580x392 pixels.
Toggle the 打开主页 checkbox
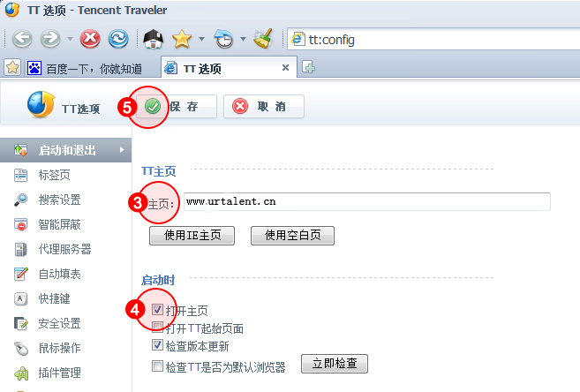[157, 310]
